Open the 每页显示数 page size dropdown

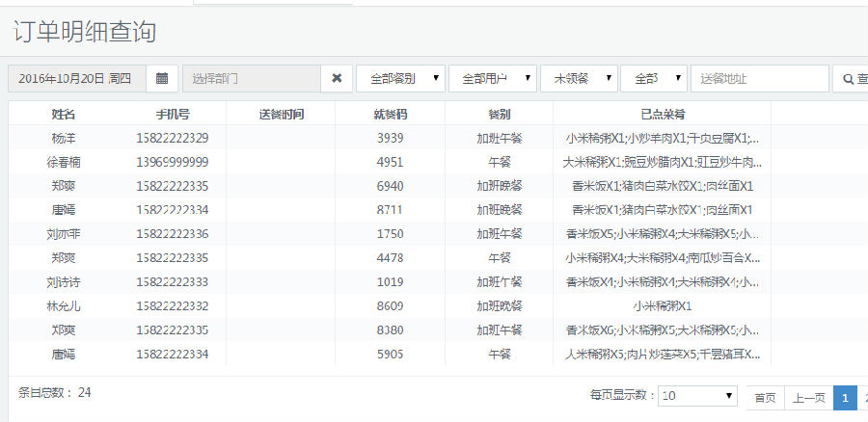pos(698,396)
